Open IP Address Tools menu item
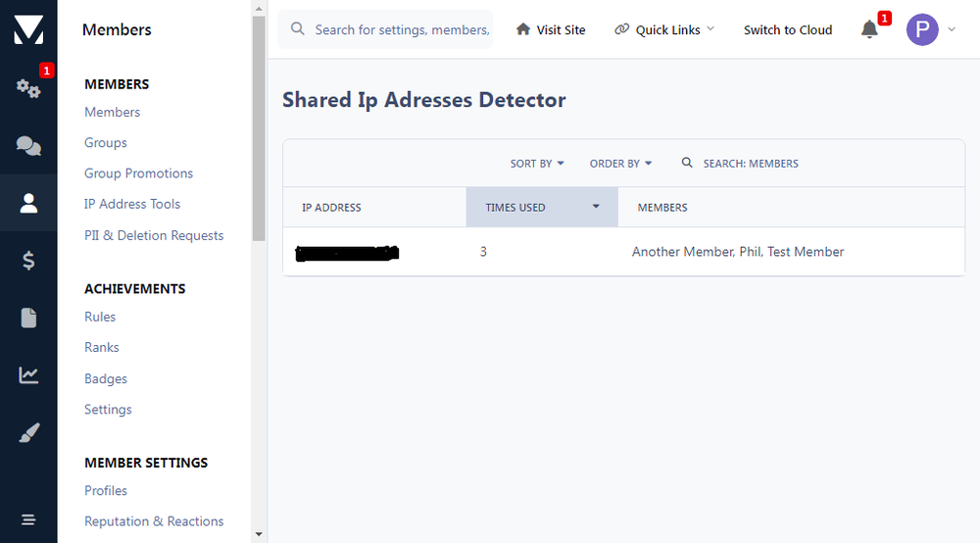Screen dimensions: 980x543 132,204
